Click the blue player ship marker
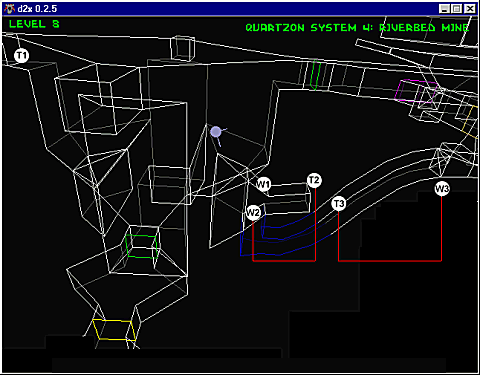This screenshot has height=375, width=480. [x=216, y=132]
